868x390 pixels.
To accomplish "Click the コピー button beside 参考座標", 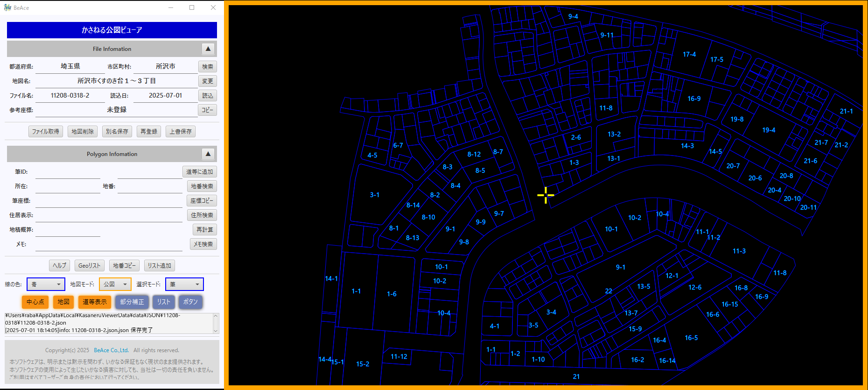I will (208, 110).
